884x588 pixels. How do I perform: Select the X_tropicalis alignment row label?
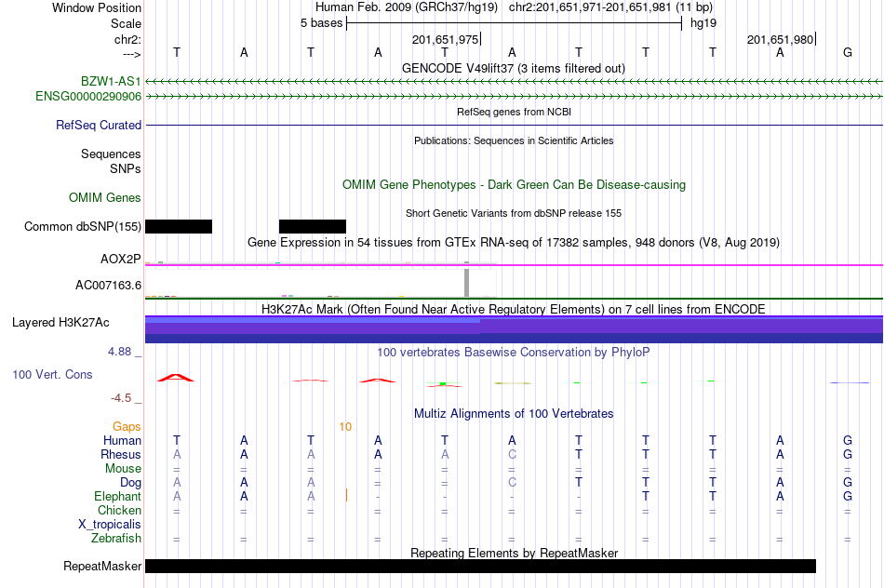pyautogui.click(x=110, y=525)
